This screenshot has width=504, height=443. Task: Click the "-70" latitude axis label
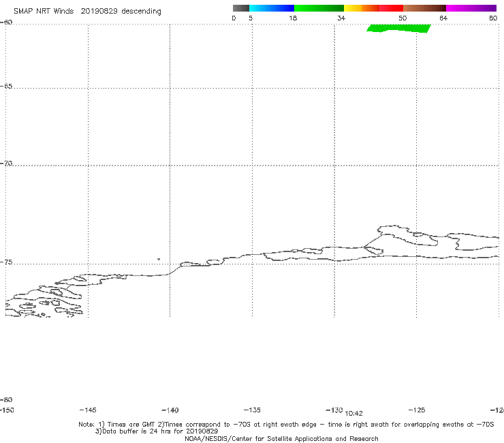point(6,164)
